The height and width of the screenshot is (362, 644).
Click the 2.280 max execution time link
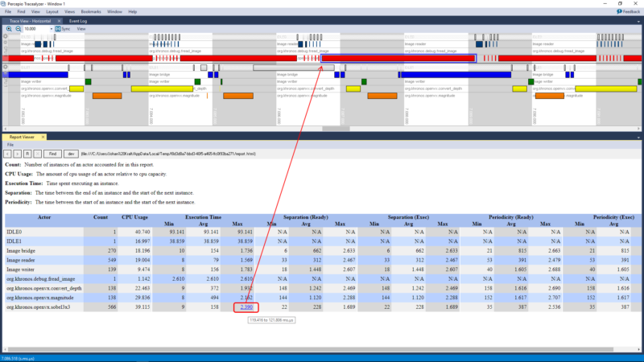[246, 306]
